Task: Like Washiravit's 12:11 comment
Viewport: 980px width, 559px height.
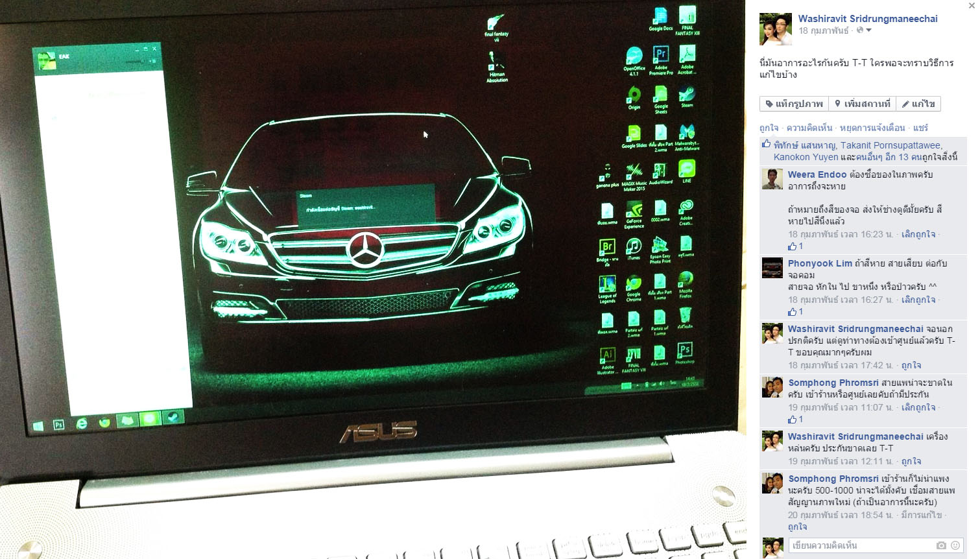Action: (x=911, y=461)
